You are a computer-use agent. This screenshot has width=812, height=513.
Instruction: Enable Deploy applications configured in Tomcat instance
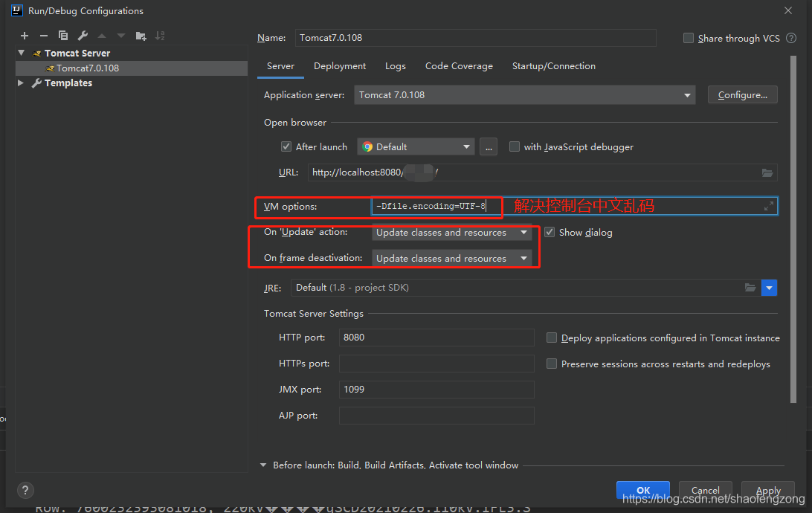point(552,338)
